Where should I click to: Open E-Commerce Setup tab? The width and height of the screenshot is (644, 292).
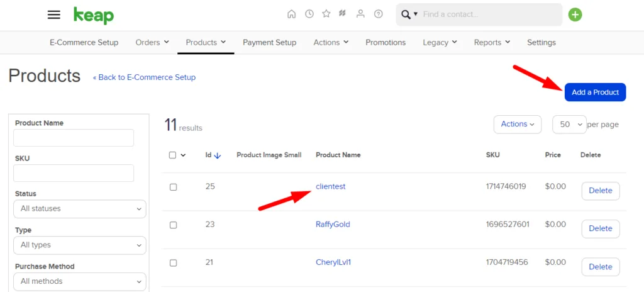84,42
